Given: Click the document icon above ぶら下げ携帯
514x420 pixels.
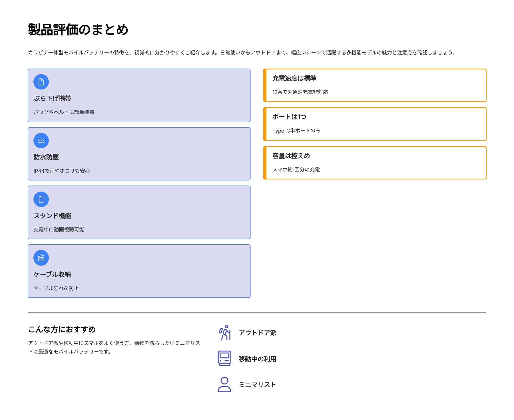Looking at the screenshot, I should (x=41, y=82).
